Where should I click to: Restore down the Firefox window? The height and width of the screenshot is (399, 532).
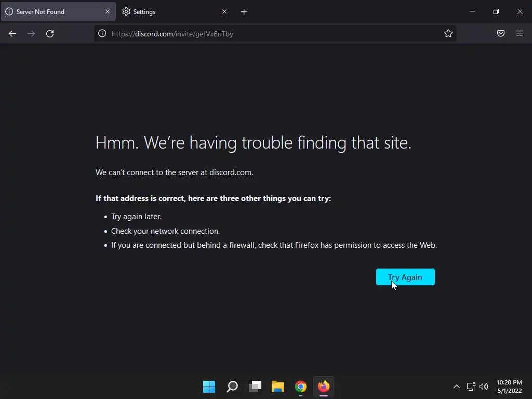(496, 11)
